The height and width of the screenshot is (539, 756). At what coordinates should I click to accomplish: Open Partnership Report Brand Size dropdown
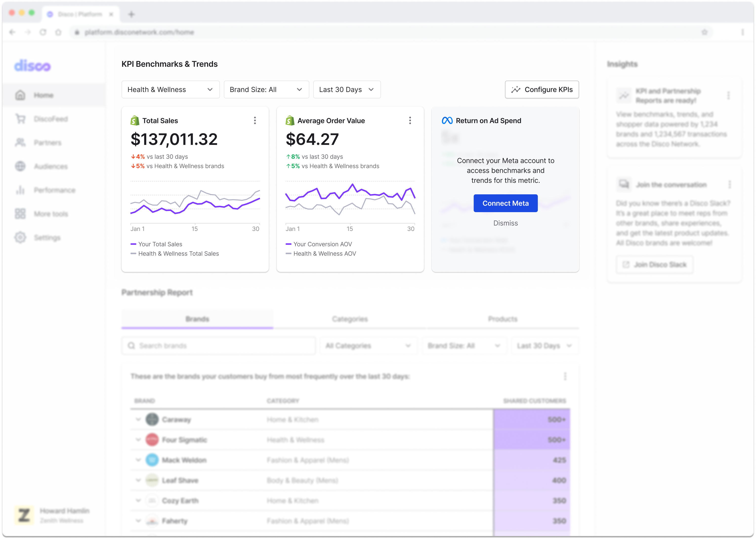pyautogui.click(x=464, y=346)
